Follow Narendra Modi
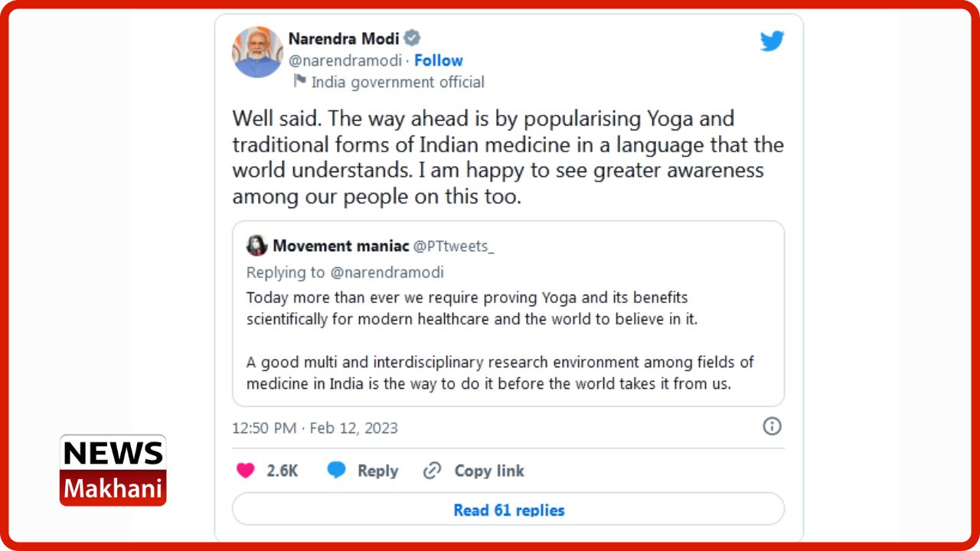Viewport: 980px width, 551px height. click(x=439, y=60)
